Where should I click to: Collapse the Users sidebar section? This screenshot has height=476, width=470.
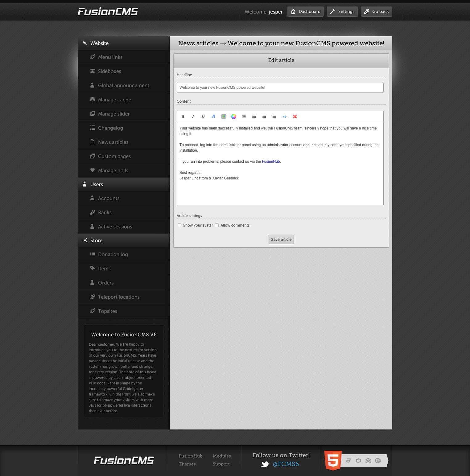(x=124, y=184)
